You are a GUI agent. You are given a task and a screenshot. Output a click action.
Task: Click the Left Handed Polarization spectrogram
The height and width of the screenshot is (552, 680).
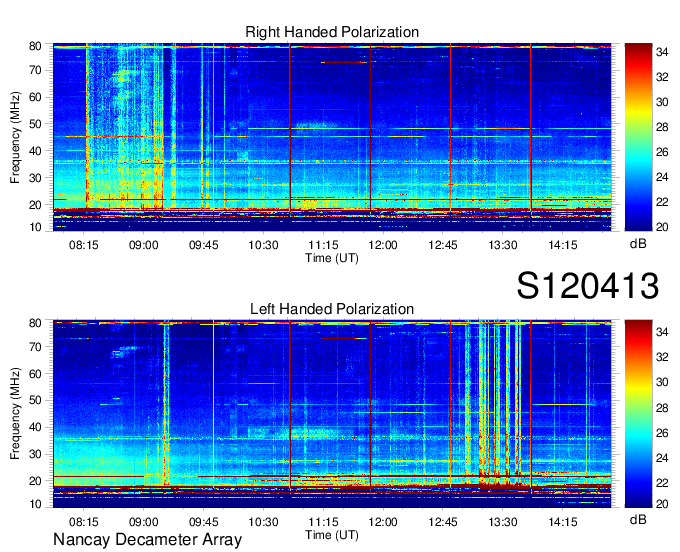coord(332,414)
